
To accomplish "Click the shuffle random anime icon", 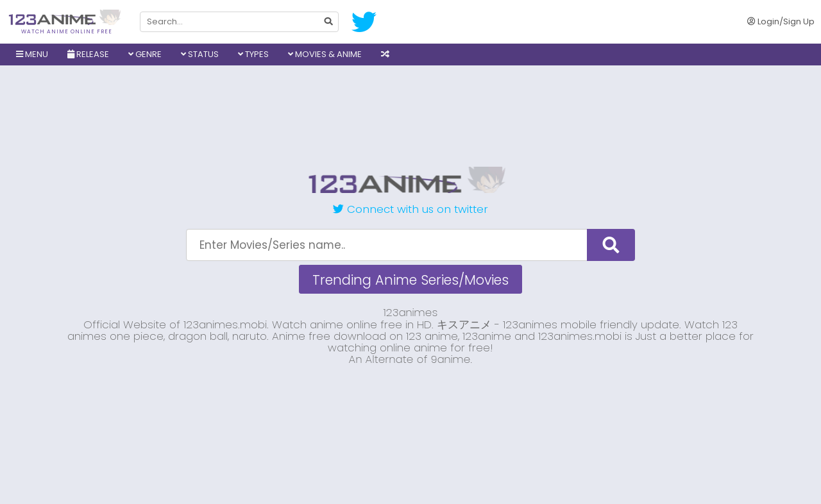I will click(385, 55).
